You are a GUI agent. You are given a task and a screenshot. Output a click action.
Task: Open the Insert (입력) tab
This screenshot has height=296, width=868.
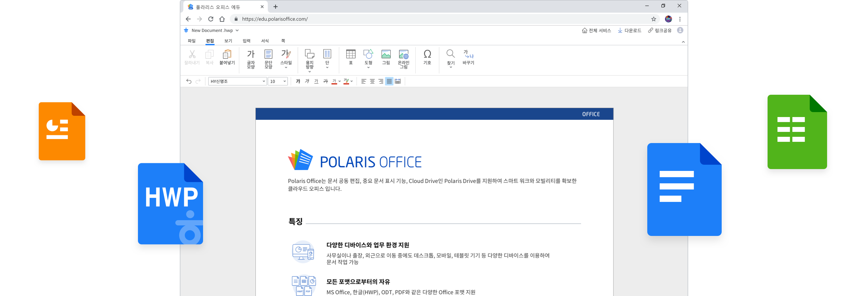click(246, 41)
